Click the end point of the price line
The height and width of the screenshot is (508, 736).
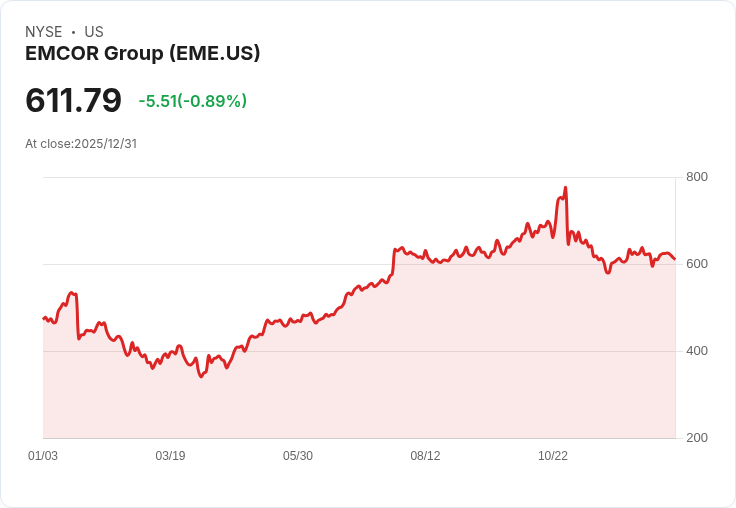(675, 259)
